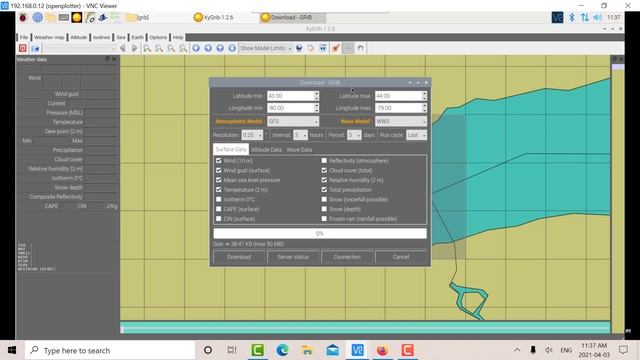Click the Download button
This screenshot has width=640, height=360.
point(239,257)
